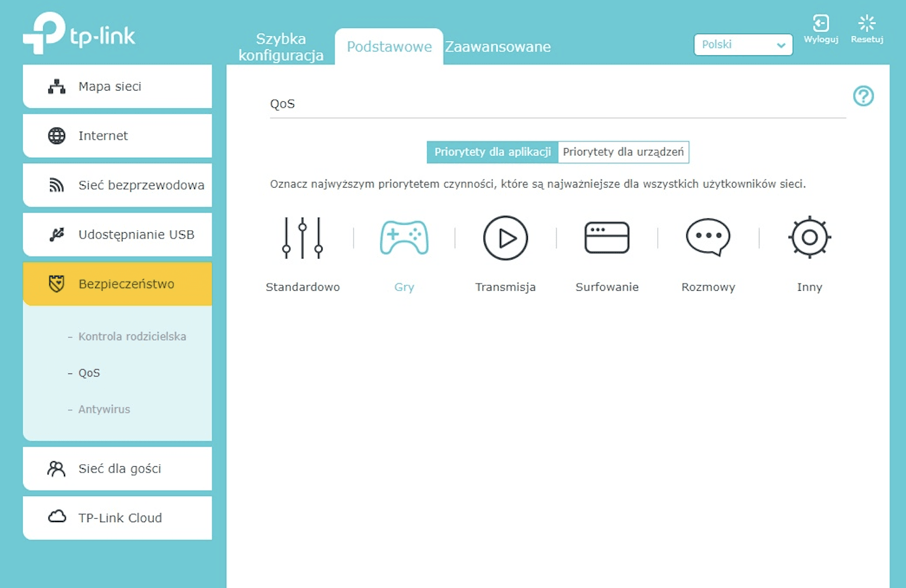Viewport: 906px width, 588px height.
Task: Click the Resetuj text label
Action: [867, 40]
